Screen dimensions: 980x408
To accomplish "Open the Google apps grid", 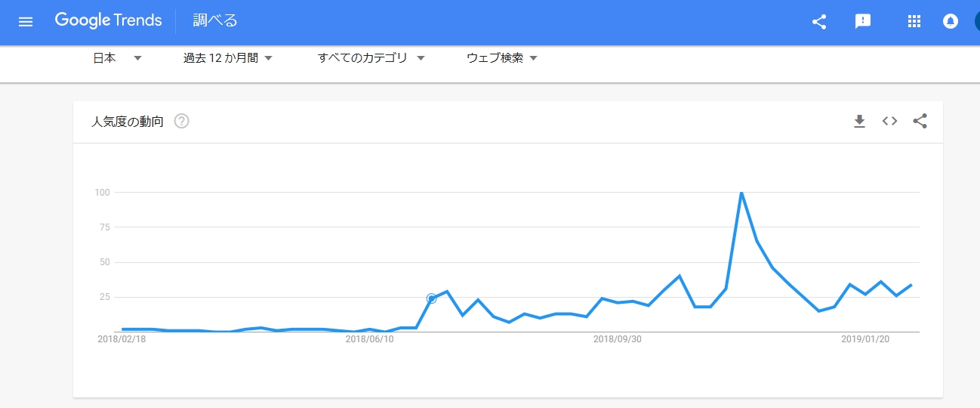I will pyautogui.click(x=914, y=22).
